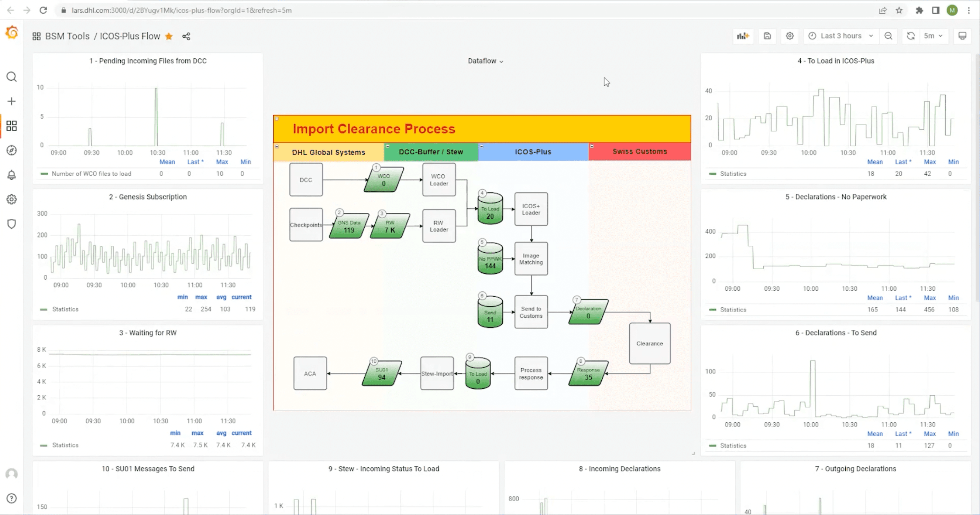The height and width of the screenshot is (515, 980).
Task: Click the Create plus icon in sidebar
Action: pos(12,101)
